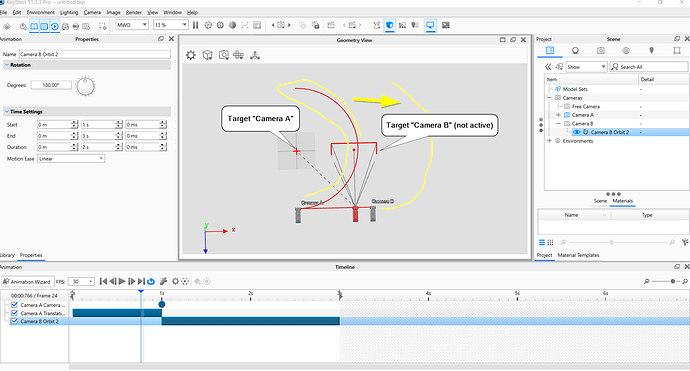Toggle the eye icon for Camera B Orbit 2
This screenshot has height=371, width=690.
click(x=576, y=132)
